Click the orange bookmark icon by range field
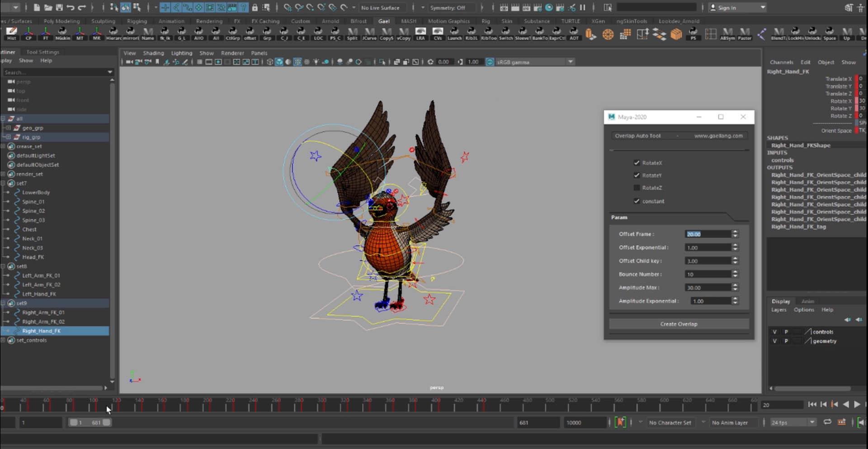This screenshot has width=868, height=449. coord(620,422)
